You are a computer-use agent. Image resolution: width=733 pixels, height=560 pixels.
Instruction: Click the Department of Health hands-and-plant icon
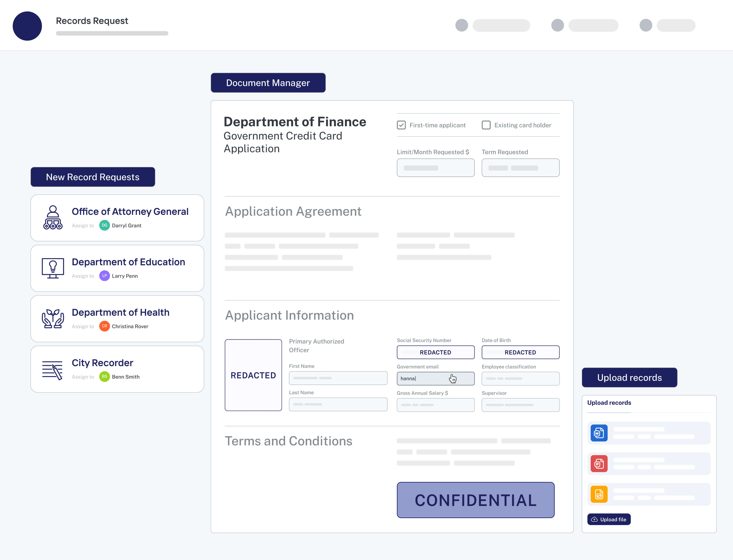pyautogui.click(x=53, y=318)
